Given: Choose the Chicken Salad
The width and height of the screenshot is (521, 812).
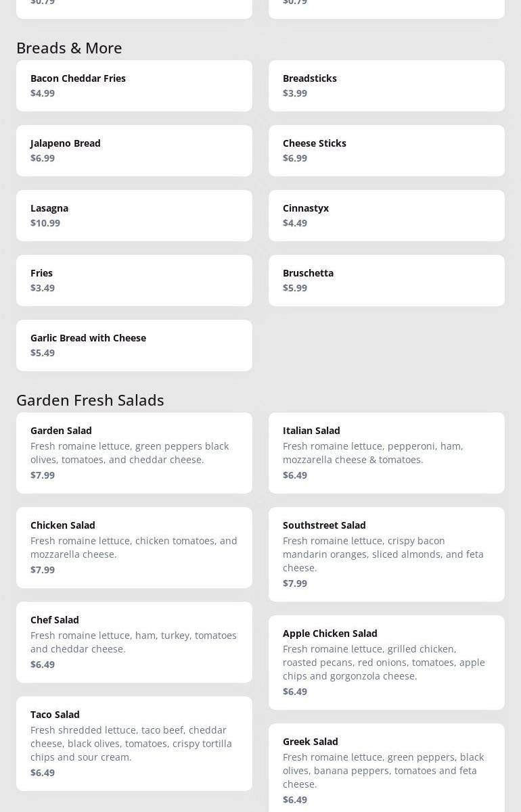Looking at the screenshot, I should point(134,548).
